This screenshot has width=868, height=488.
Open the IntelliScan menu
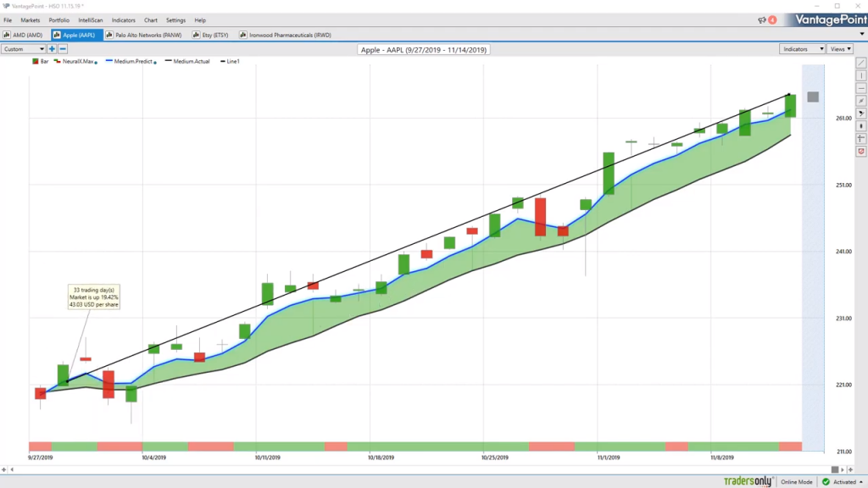[x=90, y=20]
